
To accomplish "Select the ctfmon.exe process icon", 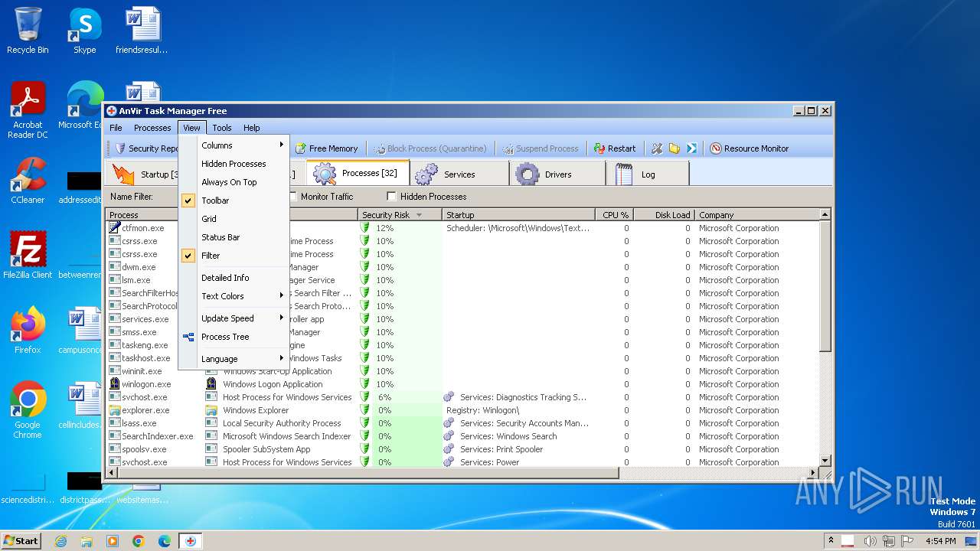I will click(x=115, y=228).
